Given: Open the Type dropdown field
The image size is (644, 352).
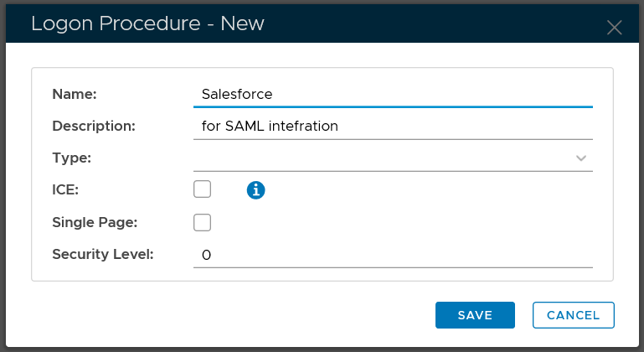Looking at the screenshot, I should coord(385,158).
